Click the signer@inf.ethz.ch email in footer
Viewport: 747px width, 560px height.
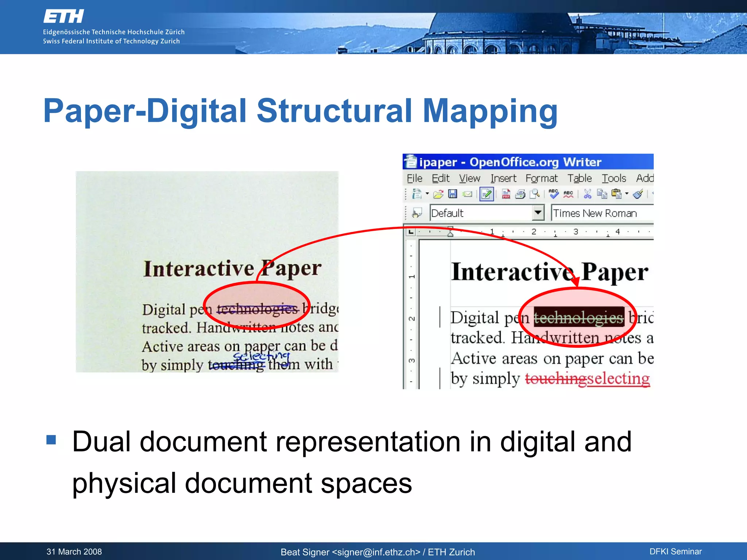click(x=376, y=552)
